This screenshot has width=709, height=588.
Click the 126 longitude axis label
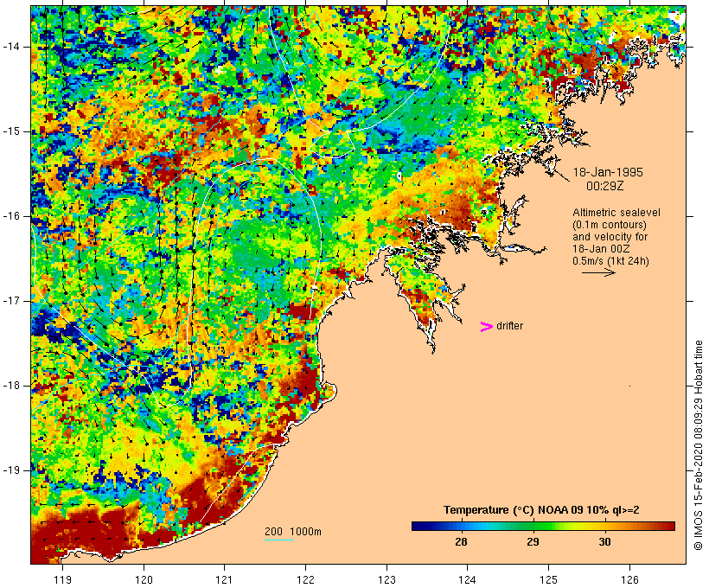click(x=629, y=579)
